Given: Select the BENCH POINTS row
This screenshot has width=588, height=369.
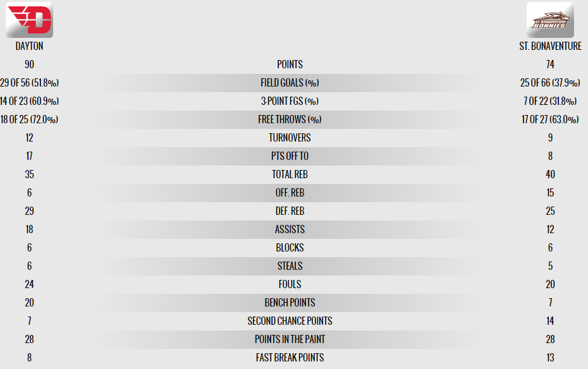Looking at the screenshot, I should (x=290, y=303).
